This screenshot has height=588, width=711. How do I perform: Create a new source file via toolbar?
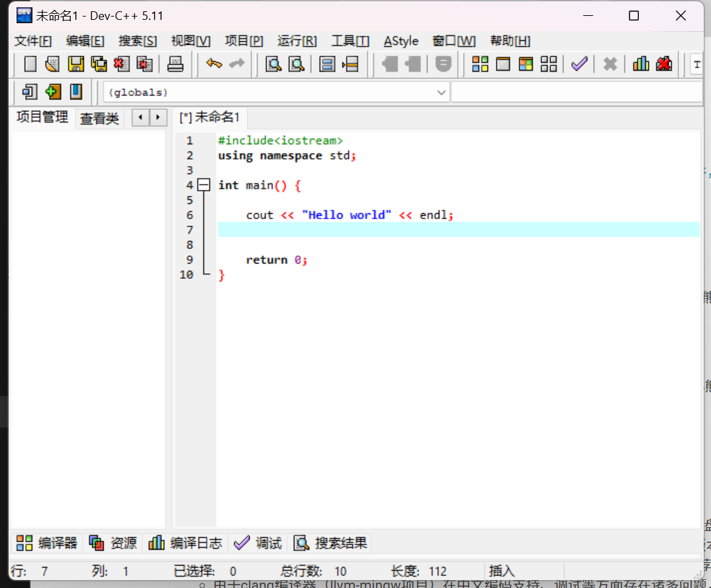[30, 64]
